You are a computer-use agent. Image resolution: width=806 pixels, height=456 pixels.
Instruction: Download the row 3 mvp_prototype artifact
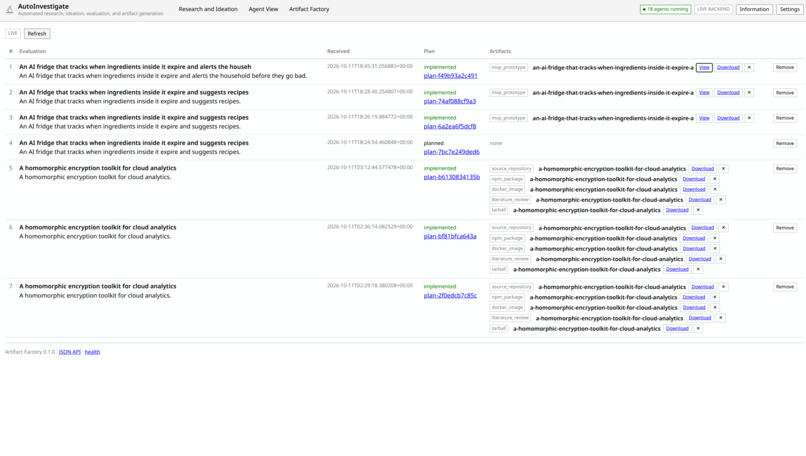pos(728,118)
